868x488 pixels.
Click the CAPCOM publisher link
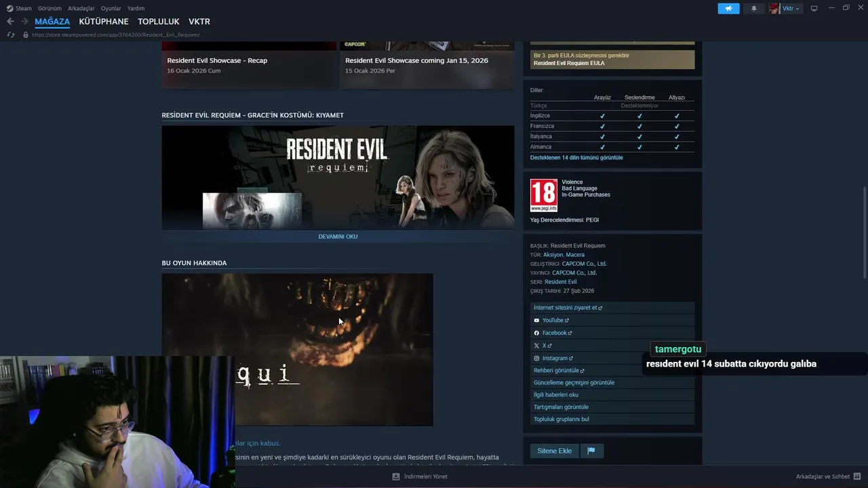574,273
